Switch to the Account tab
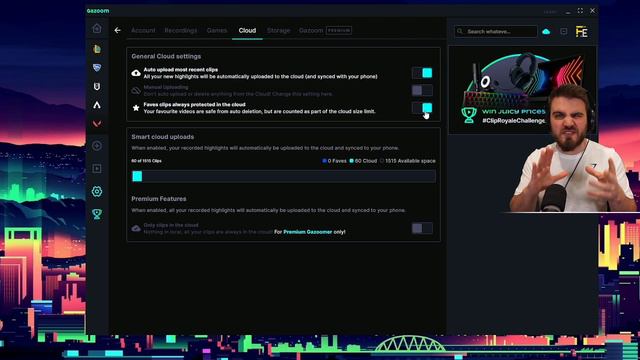The image size is (640, 360). point(143,31)
